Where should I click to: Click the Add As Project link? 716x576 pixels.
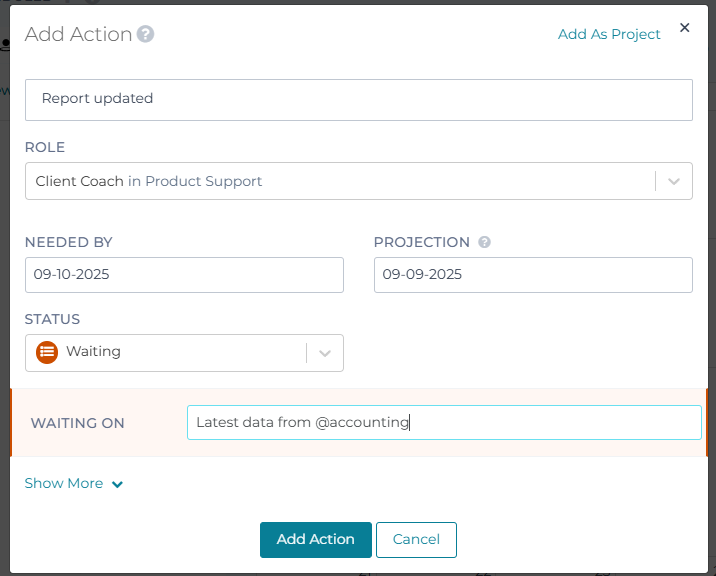point(609,34)
